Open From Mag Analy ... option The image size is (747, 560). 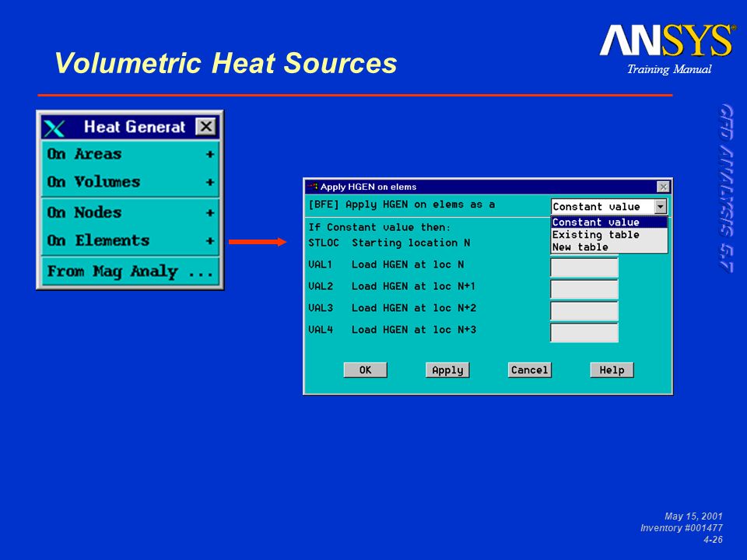point(130,271)
